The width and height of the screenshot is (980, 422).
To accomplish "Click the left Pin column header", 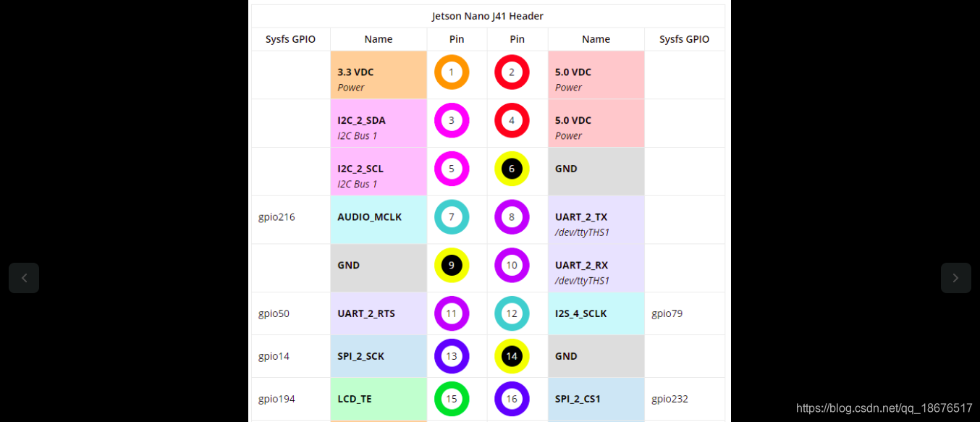I will 457,39.
